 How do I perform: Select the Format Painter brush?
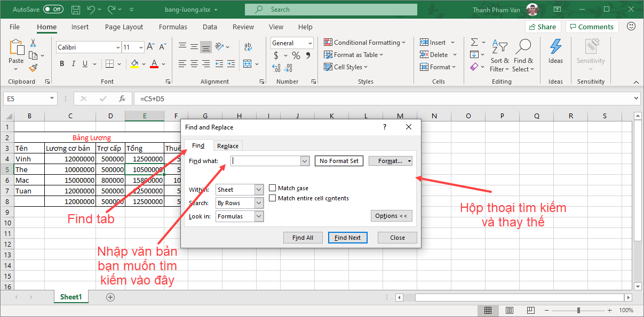point(33,68)
